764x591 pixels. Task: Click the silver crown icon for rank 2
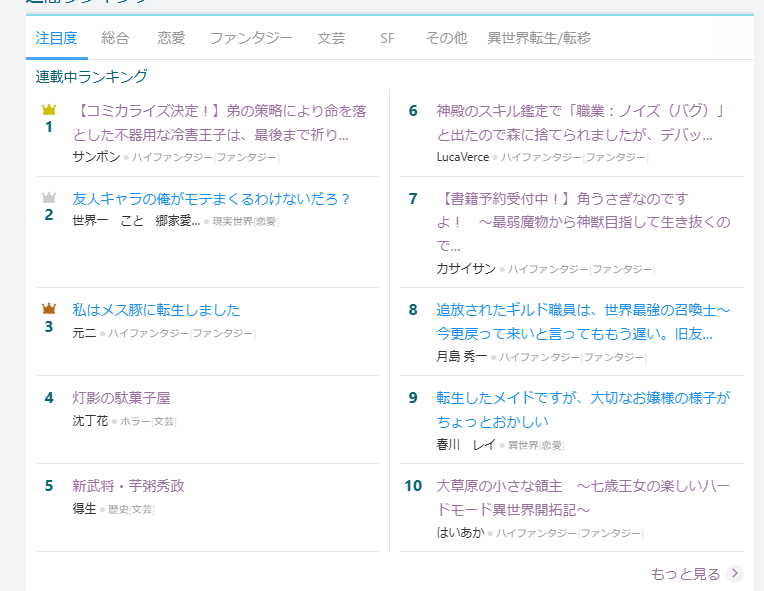[x=48, y=197]
